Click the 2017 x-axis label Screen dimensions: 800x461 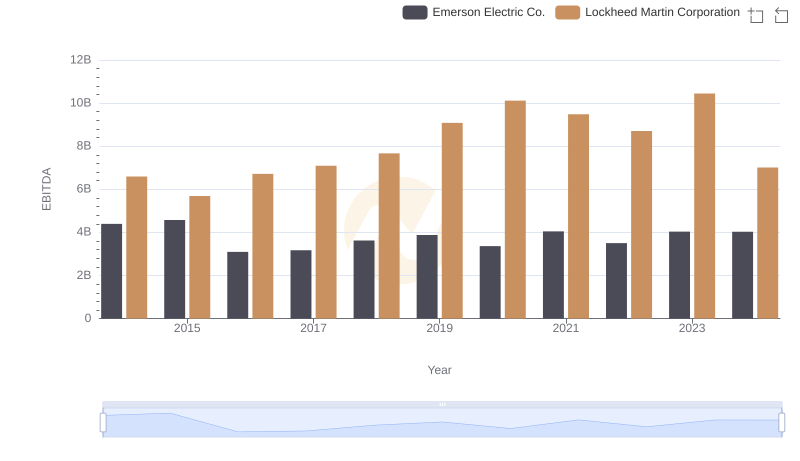(313, 328)
